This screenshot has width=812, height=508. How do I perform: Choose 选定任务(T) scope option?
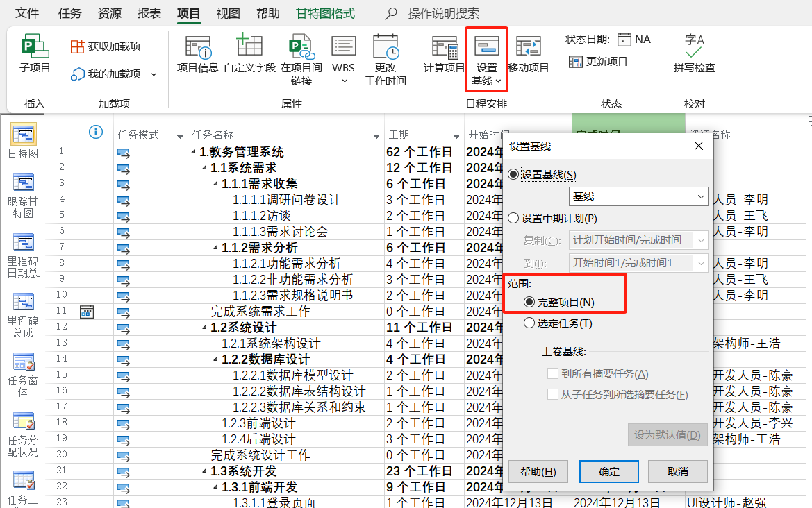coord(529,323)
